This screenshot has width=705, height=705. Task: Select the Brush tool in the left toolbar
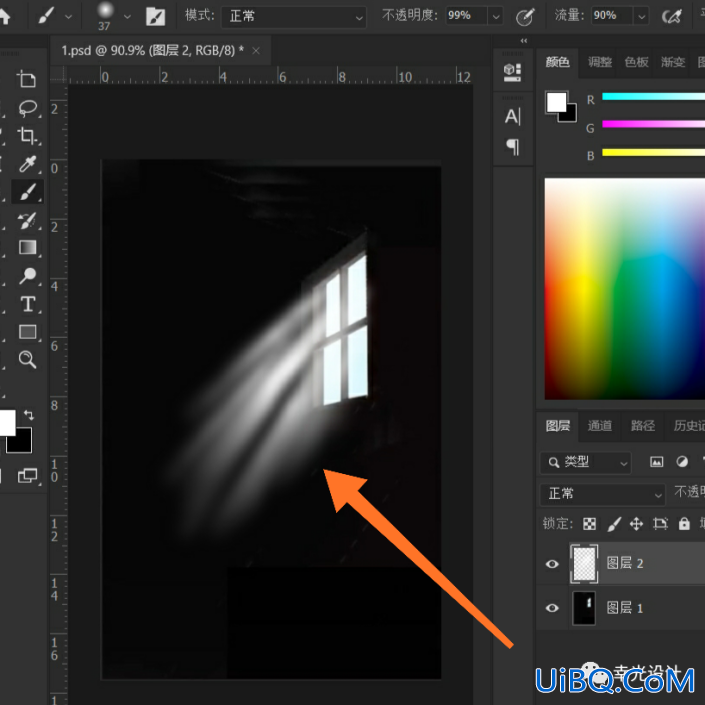pyautogui.click(x=27, y=192)
